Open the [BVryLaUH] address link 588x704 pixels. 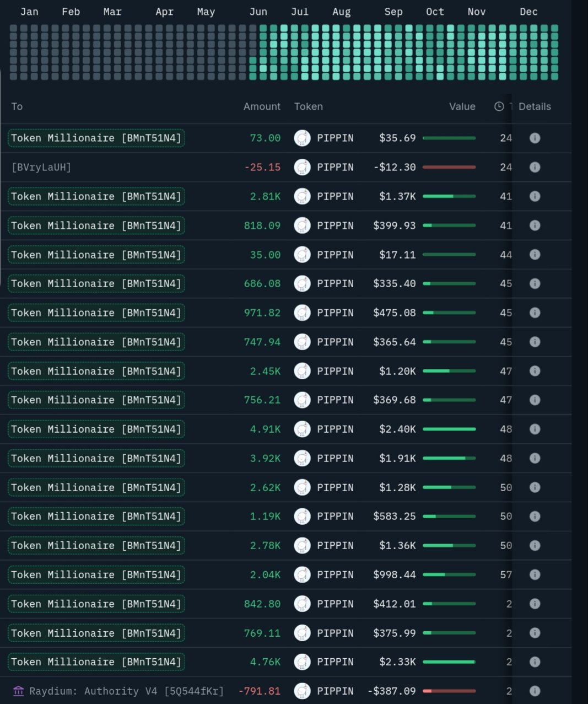click(41, 167)
